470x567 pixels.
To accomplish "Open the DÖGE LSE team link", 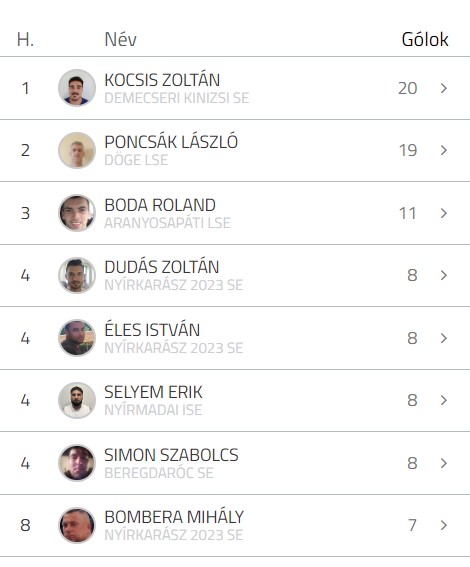I will pyautogui.click(x=136, y=160).
